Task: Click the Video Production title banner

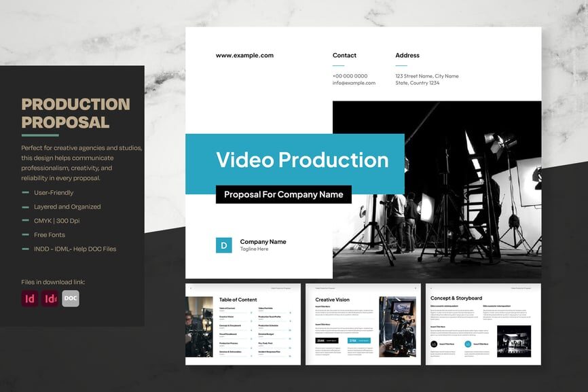Action: tap(302, 160)
